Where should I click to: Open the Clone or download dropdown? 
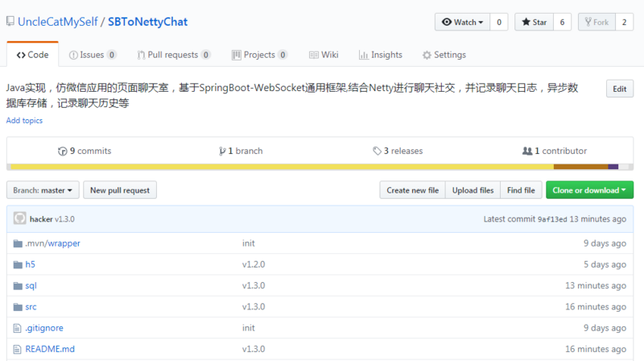[x=589, y=190]
